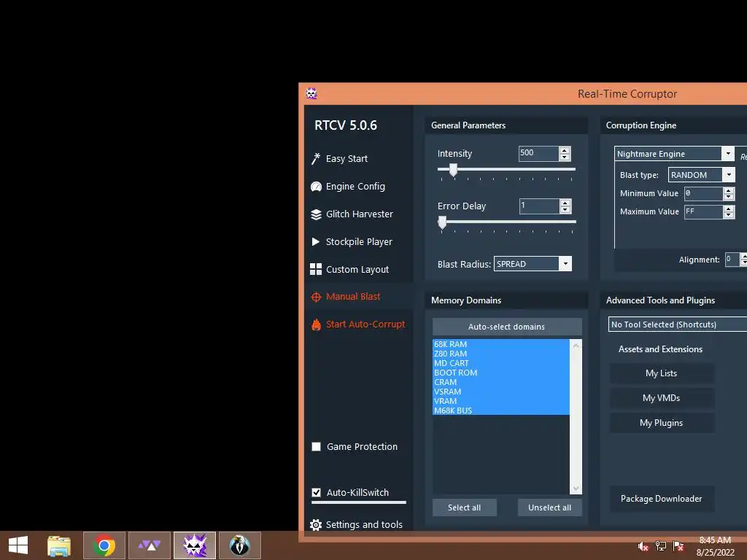
Task: Click the Easy Start wand icon
Action: click(315, 158)
